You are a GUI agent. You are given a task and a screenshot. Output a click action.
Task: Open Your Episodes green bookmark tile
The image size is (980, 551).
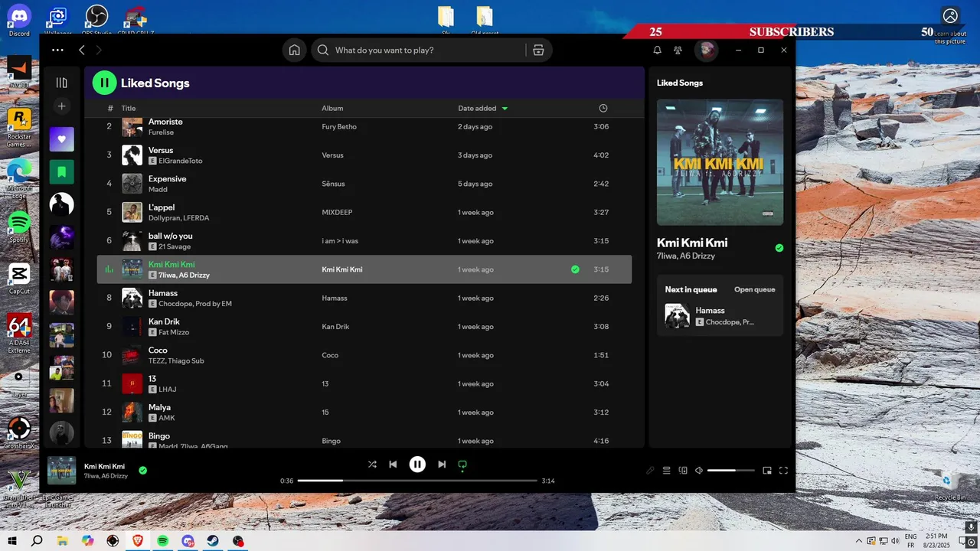pos(62,172)
